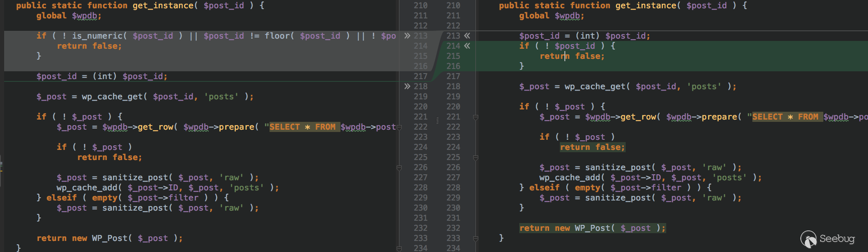Viewport: 868px width, 252px height.
Task: Click 'return new WP_Post( $_post );' in left pane
Action: point(110,238)
